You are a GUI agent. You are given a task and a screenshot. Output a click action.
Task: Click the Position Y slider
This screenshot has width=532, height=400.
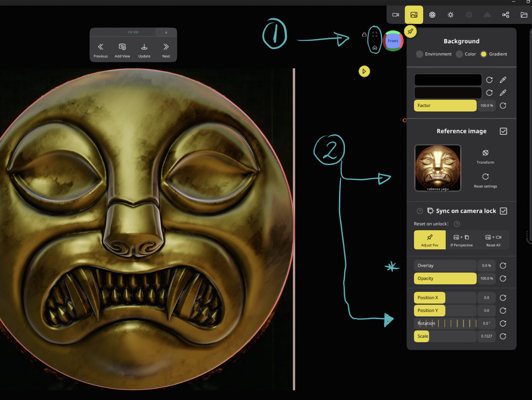445,310
